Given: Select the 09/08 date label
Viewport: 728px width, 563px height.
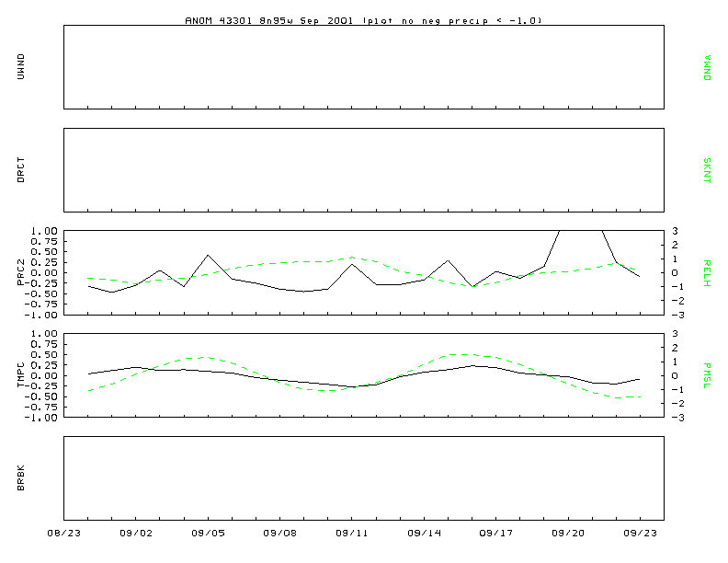Looking at the screenshot, I should point(280,533).
